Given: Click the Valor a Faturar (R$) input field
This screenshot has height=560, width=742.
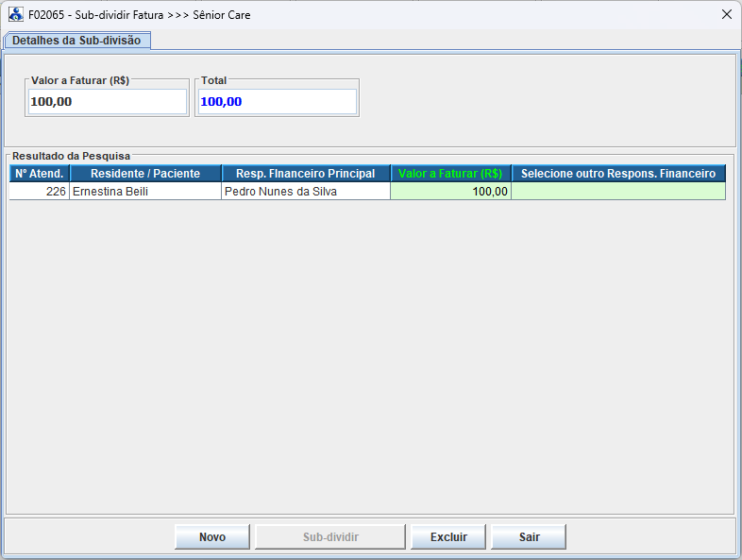Looking at the screenshot, I should pyautogui.click(x=108, y=102).
